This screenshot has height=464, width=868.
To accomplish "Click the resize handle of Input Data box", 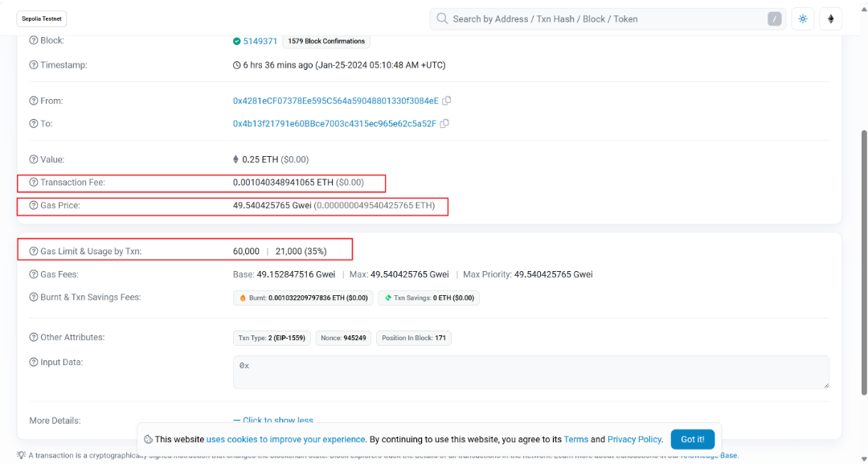I will click(x=826, y=385).
